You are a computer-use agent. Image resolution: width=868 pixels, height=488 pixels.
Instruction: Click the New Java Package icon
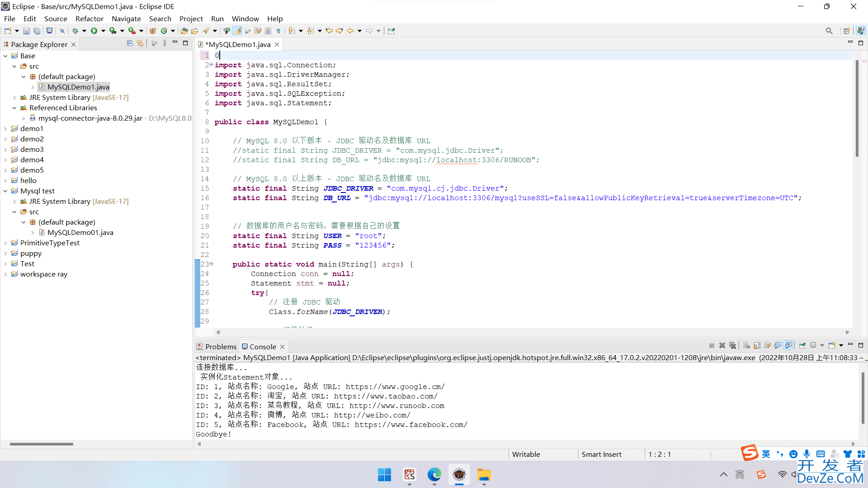coord(153,31)
